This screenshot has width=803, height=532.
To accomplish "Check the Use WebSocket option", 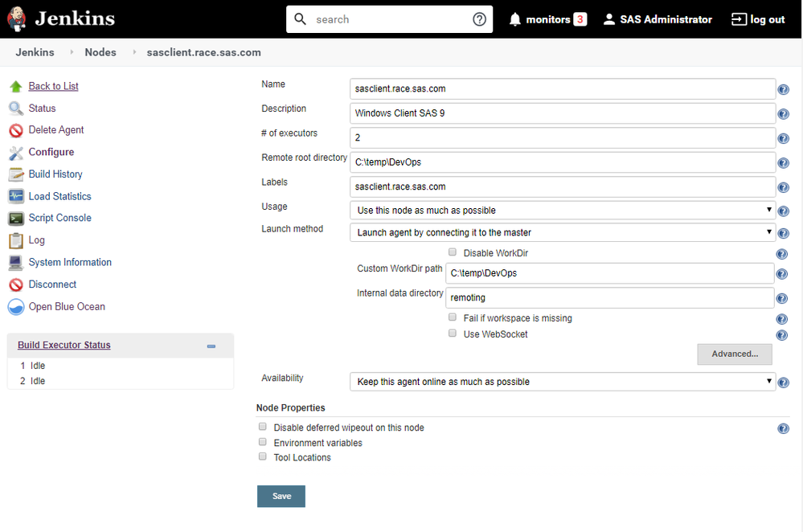I will [x=453, y=334].
